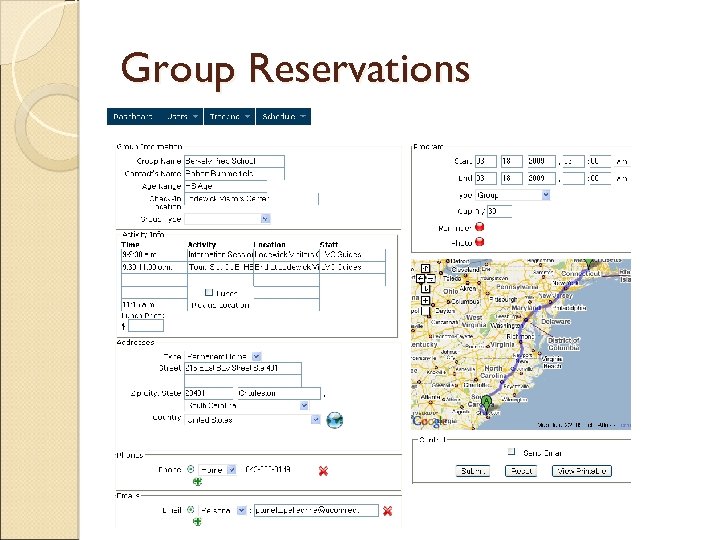
Task: Click the empty second Street line field
Action: click(x=243, y=381)
